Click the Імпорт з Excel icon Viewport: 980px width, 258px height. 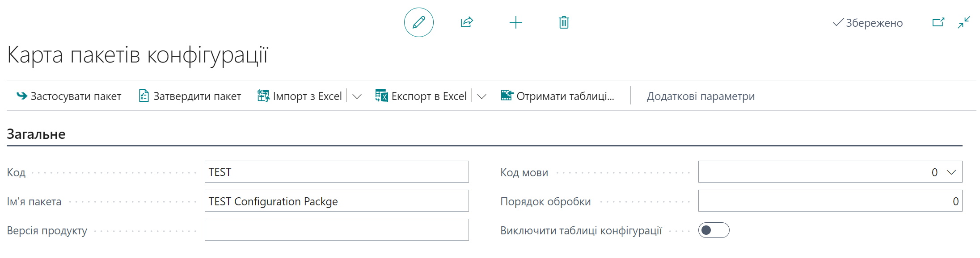(x=263, y=96)
